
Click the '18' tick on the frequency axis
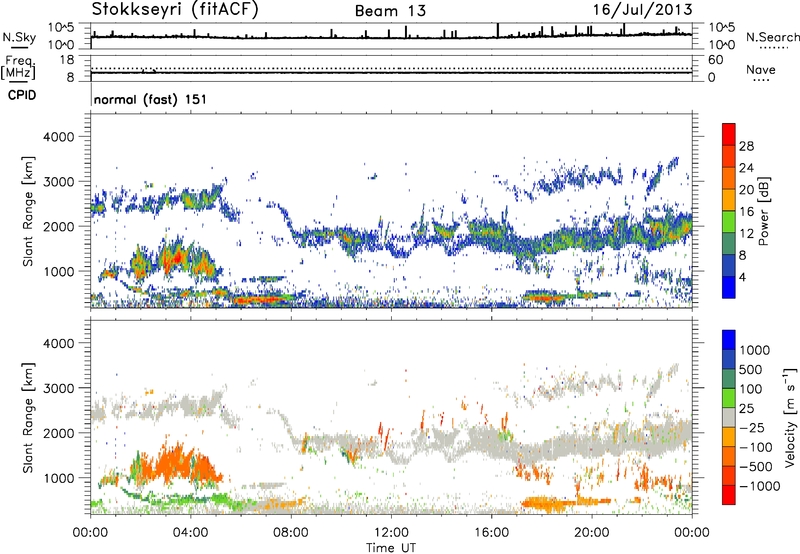(67, 60)
